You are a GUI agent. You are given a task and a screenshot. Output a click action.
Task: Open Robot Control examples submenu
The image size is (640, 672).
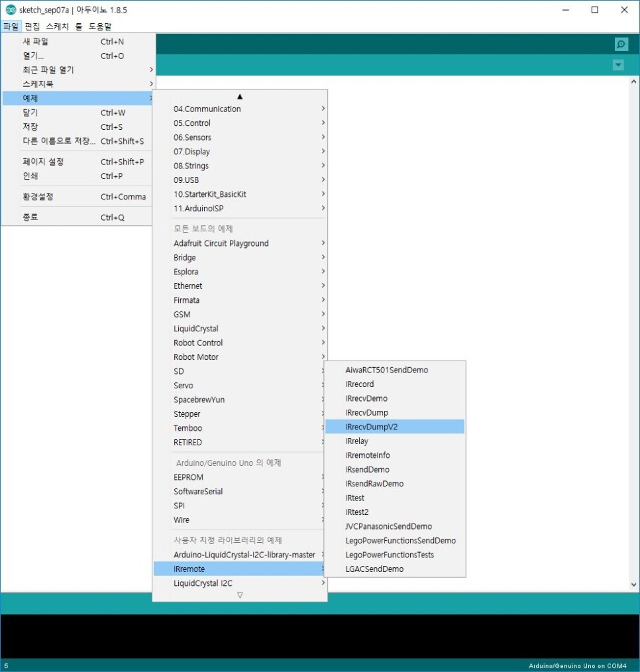240,343
